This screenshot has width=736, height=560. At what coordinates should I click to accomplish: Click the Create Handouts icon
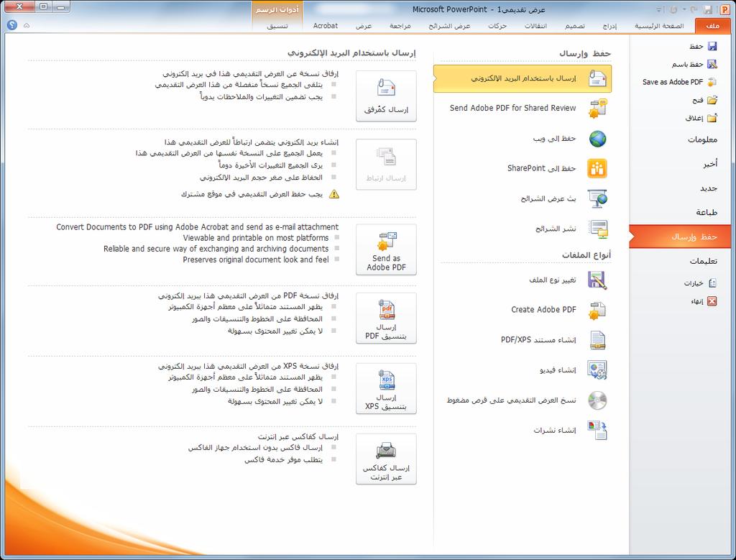597,430
